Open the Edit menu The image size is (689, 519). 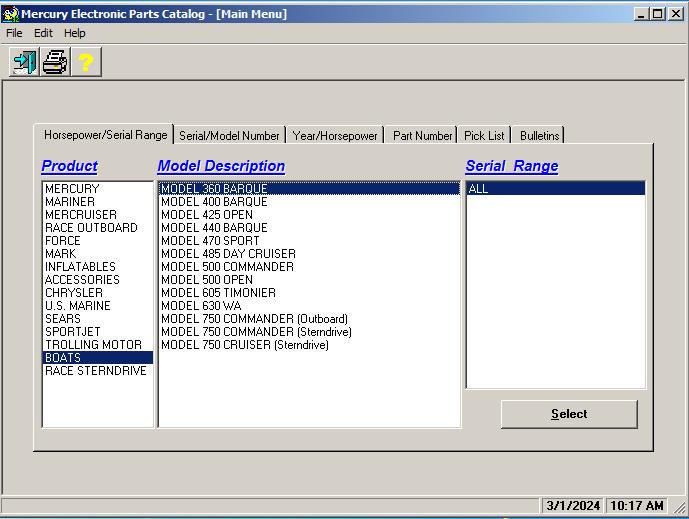(43, 33)
